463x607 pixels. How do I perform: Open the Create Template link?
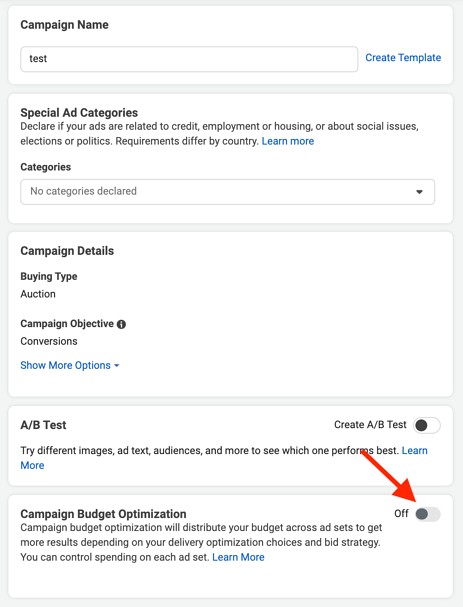pyautogui.click(x=403, y=58)
